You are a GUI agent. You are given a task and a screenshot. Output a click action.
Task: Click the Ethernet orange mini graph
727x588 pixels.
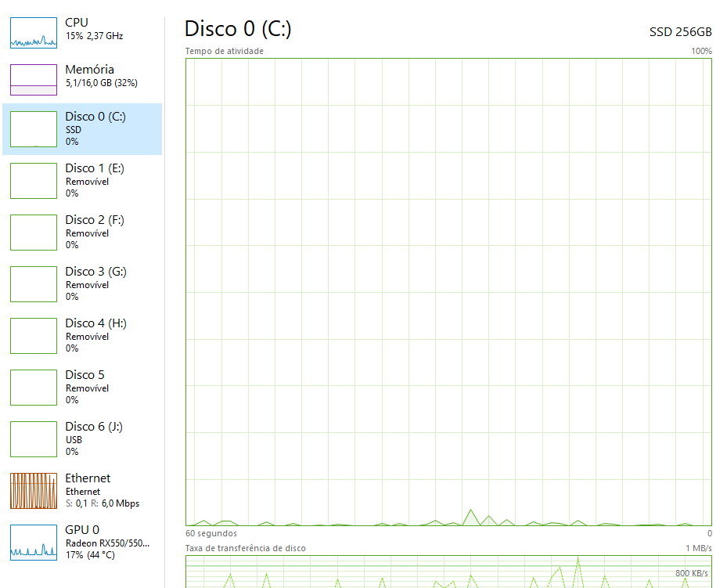(34, 491)
